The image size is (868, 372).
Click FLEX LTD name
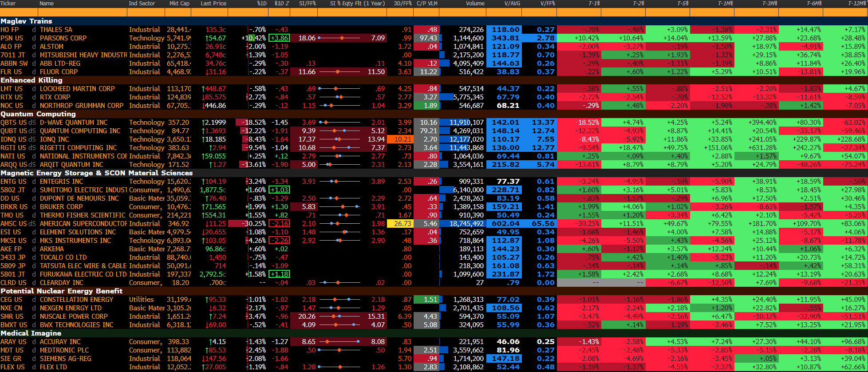coord(53,367)
